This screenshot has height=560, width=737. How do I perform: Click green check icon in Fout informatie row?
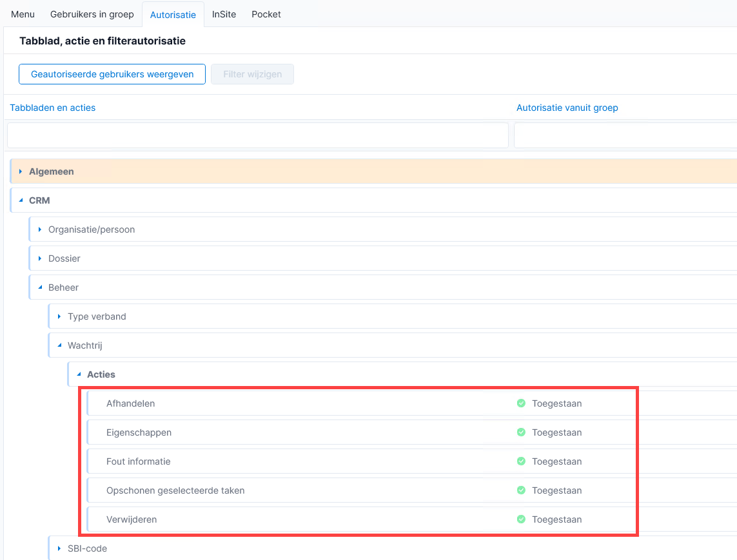coord(521,461)
